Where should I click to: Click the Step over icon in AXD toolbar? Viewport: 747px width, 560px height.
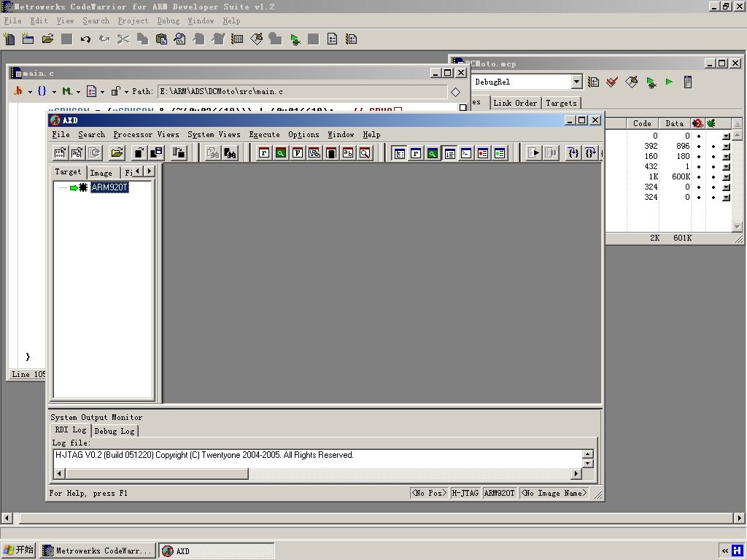click(x=589, y=153)
